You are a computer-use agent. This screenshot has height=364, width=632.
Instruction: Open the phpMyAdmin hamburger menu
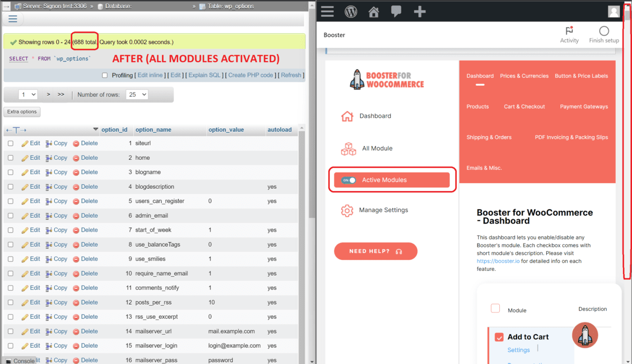click(13, 19)
